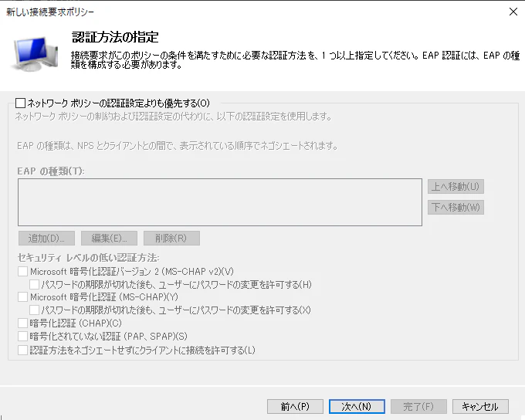Click the 編集(E)... button

click(x=109, y=238)
